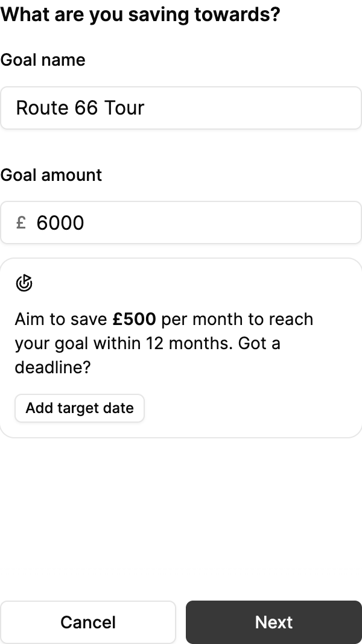Click the pound currency symbol in the amount field

tap(21, 223)
